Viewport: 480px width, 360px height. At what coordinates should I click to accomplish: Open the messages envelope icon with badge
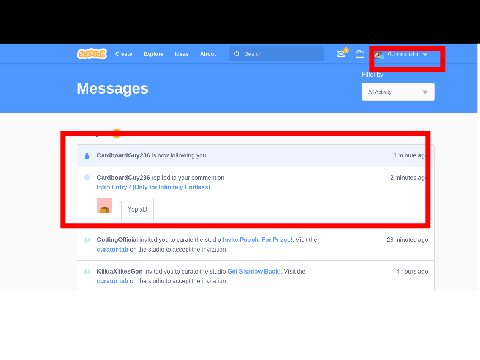[x=342, y=53]
